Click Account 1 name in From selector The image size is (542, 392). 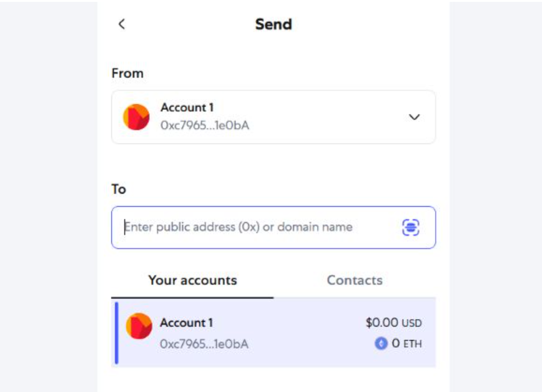tap(187, 107)
